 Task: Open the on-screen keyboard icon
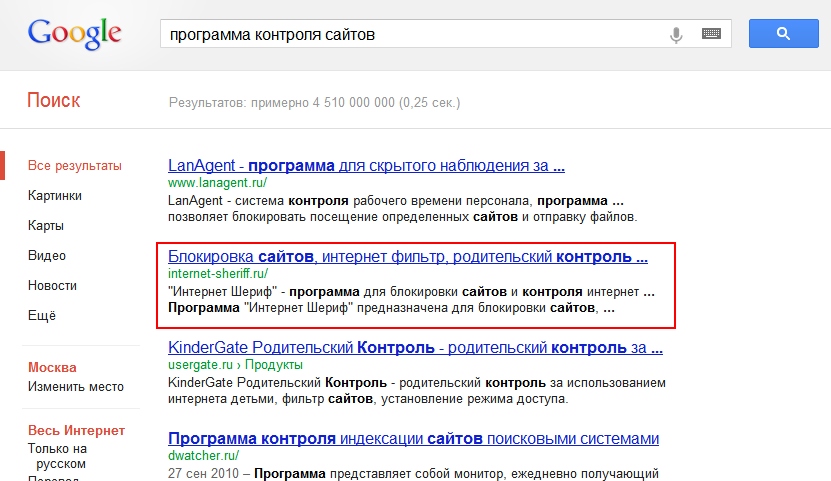(x=711, y=34)
